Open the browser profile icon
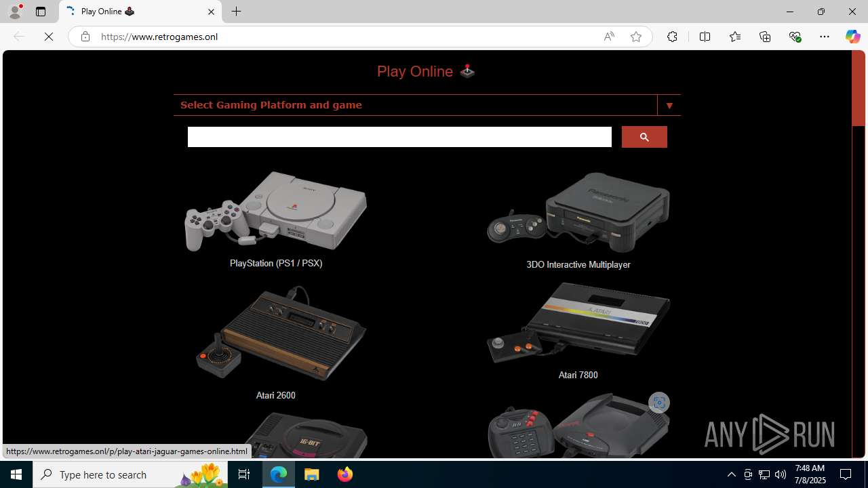This screenshot has height=488, width=868. 15,12
